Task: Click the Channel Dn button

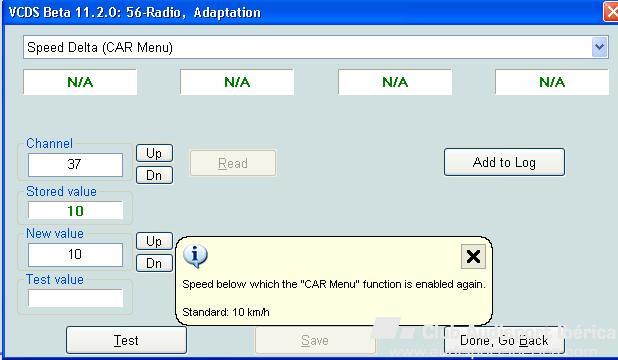Action: 154,175
